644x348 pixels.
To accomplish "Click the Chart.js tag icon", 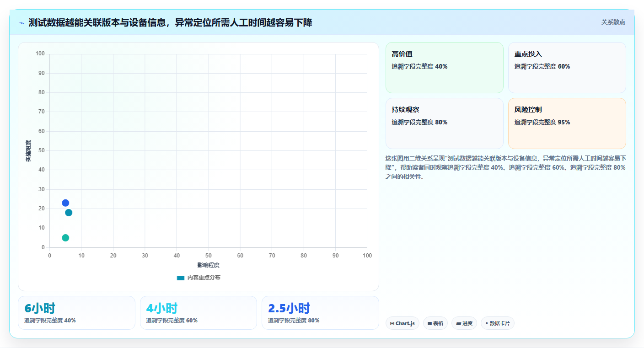I will coord(392,323).
